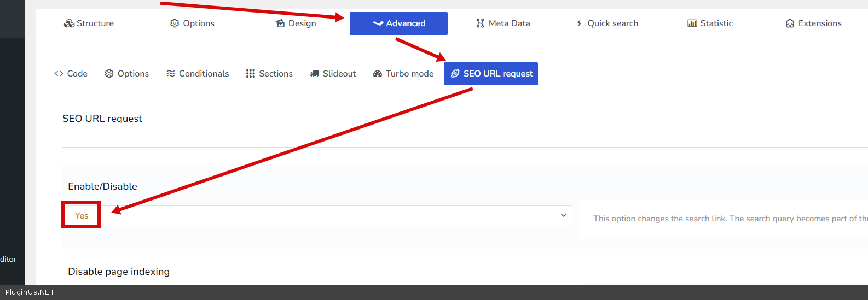Click the Extensions puzzle icon
868x300 pixels.
coord(790,23)
